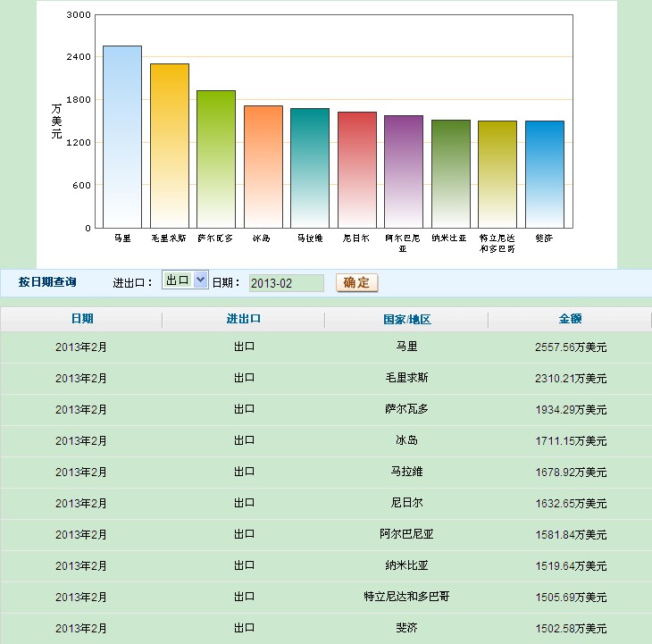This screenshot has width=652, height=644.
Task: Select 阿尔巴尼亚 in the country column
Action: tap(406, 533)
